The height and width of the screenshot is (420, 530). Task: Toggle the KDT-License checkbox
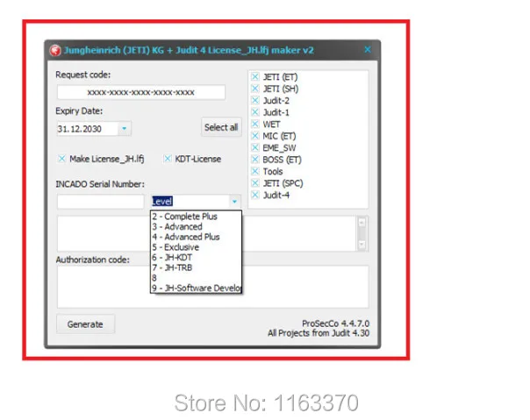tap(168, 159)
